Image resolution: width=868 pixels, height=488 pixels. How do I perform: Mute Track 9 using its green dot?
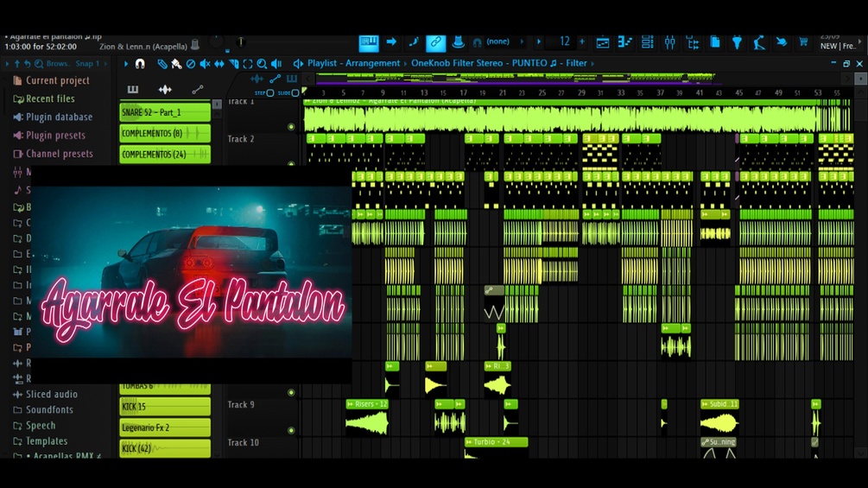291,430
